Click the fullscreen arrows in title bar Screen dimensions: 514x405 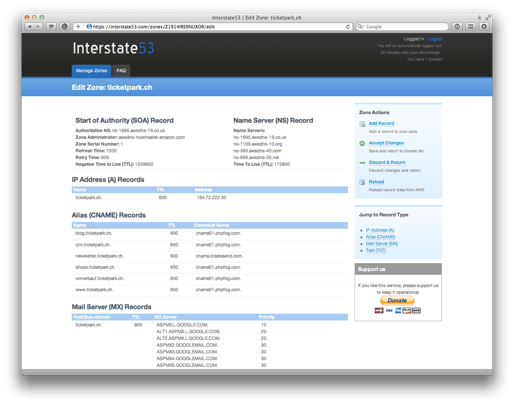click(x=488, y=17)
